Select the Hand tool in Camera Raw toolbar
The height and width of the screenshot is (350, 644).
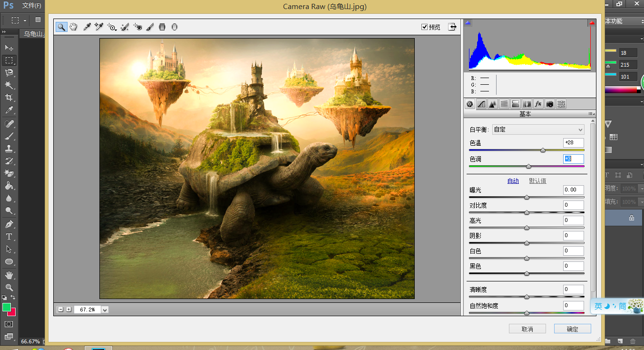point(73,27)
